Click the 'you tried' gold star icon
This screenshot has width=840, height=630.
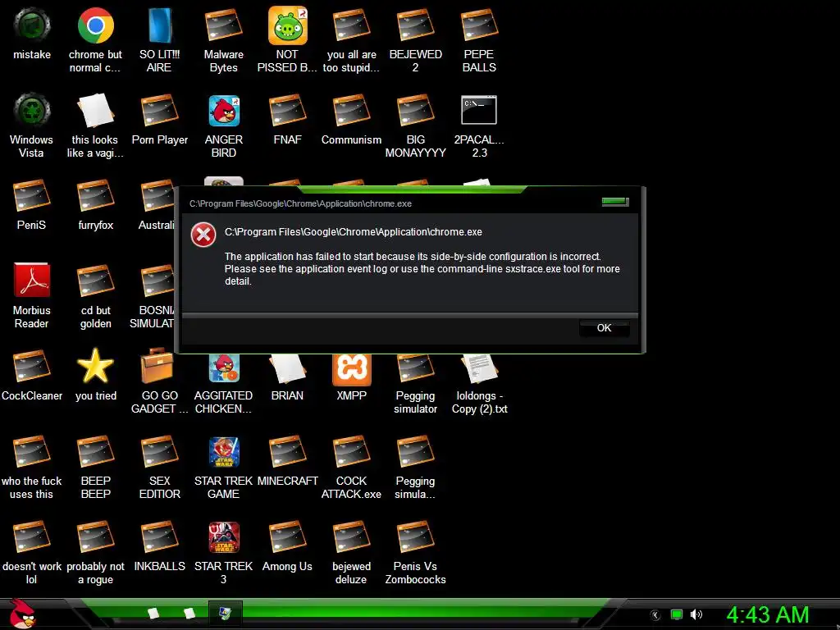coord(95,374)
